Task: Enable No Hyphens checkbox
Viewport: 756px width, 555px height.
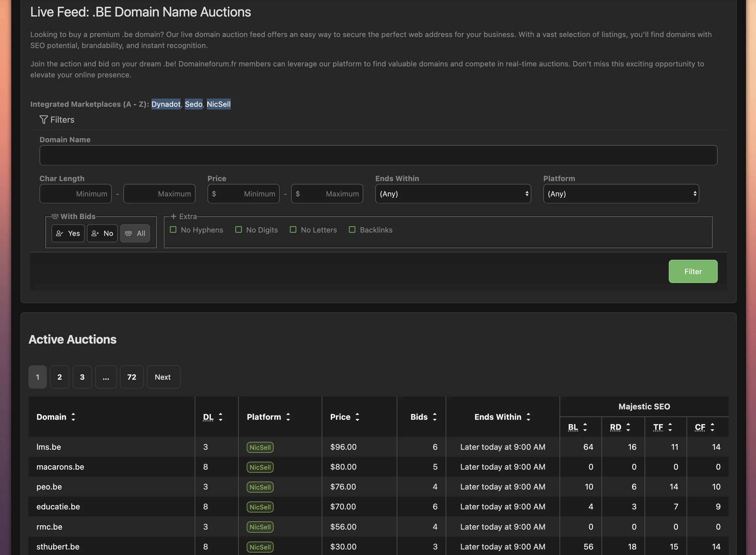Action: click(173, 229)
